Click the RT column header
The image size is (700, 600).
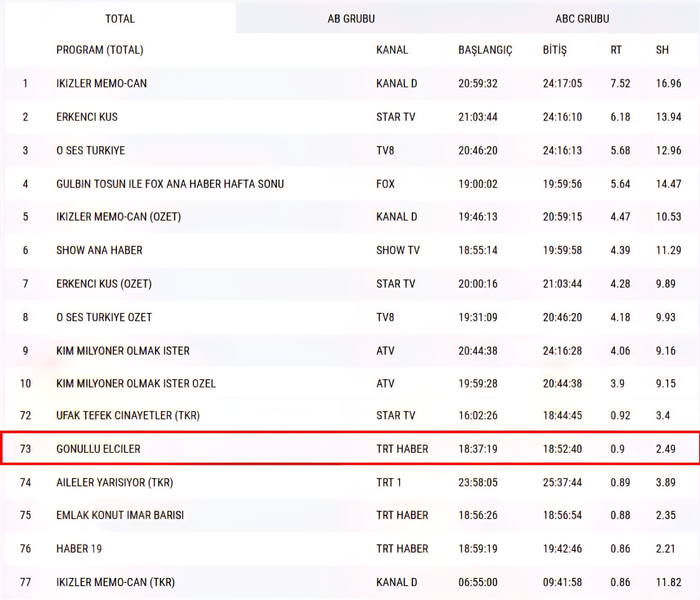click(616, 50)
